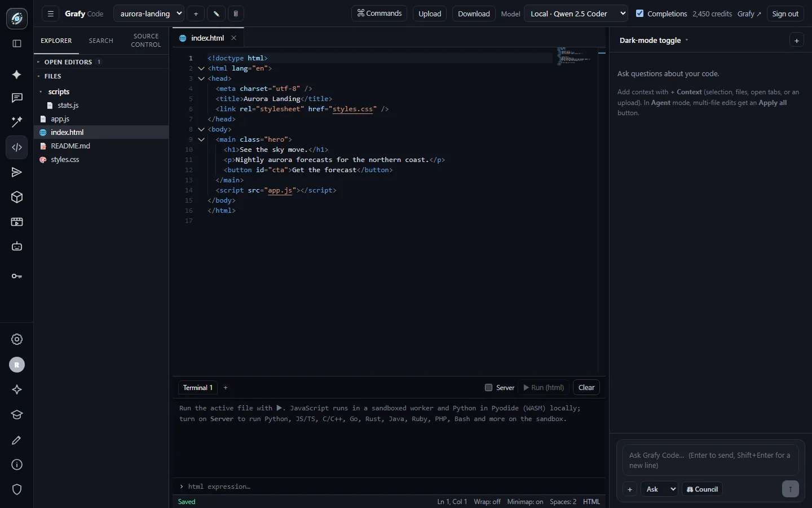Add new chat in Dark-mode toggle panel
812x508 pixels.
[796, 41]
